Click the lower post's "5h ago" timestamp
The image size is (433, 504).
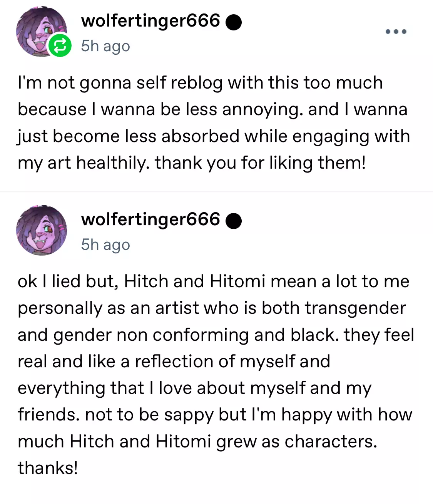coord(105,245)
